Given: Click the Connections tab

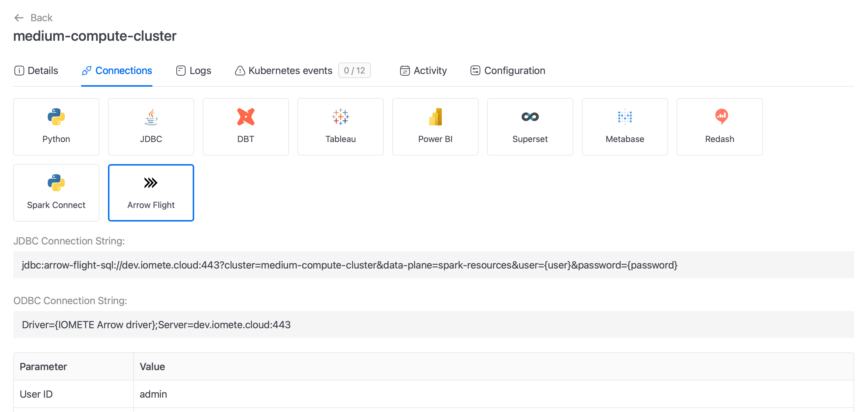Looking at the screenshot, I should (117, 70).
